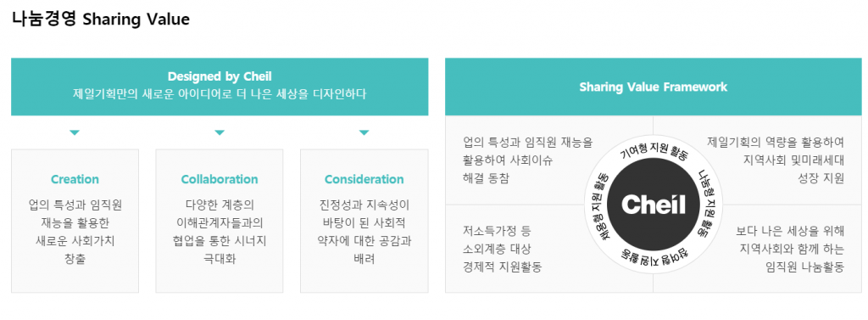Click the teal arrow above Consideration

pyautogui.click(x=364, y=132)
